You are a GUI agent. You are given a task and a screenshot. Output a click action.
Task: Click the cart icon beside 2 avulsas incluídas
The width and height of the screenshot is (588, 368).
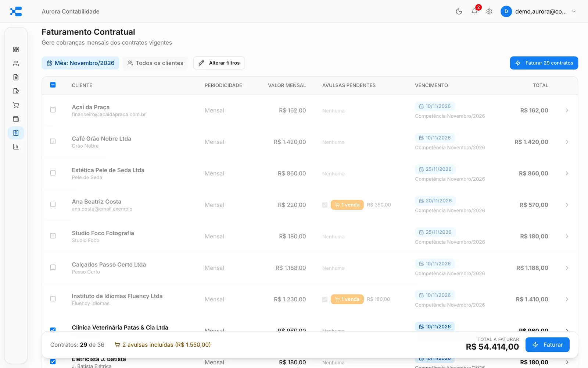[117, 345]
